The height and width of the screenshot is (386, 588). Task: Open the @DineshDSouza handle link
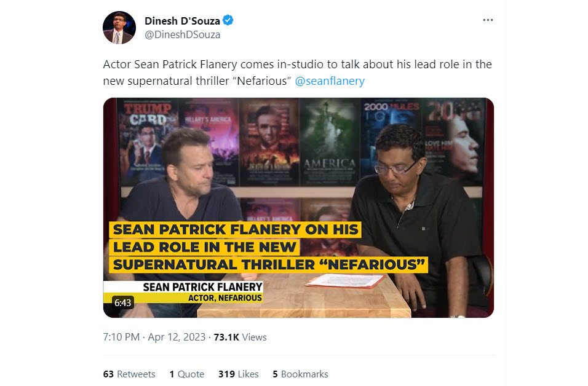pyautogui.click(x=182, y=34)
